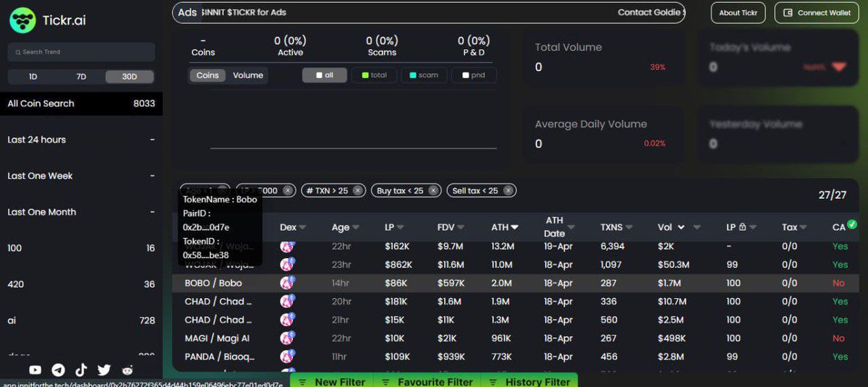Select the 30D time range

[x=129, y=77]
